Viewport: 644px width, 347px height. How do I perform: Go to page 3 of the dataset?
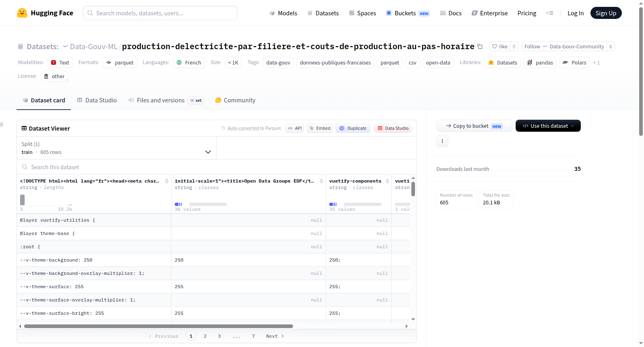click(x=219, y=336)
